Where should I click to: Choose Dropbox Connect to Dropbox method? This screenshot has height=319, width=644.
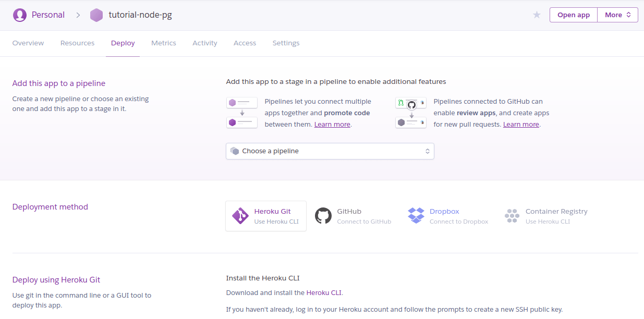click(x=448, y=216)
